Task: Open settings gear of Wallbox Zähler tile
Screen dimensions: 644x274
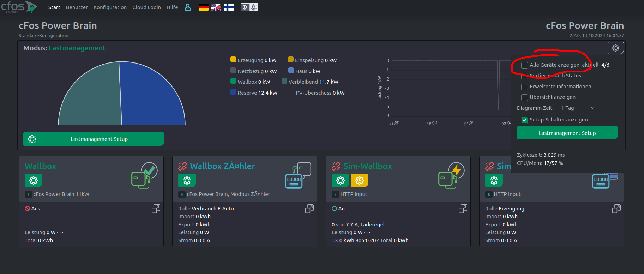Action: point(187,180)
